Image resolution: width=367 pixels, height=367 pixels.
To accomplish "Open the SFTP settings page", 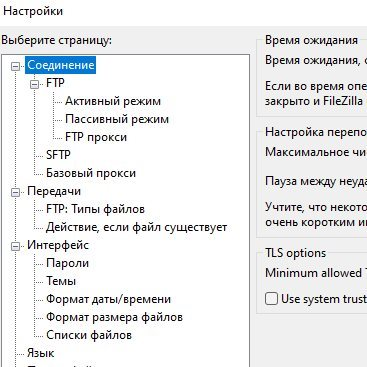I will (x=58, y=155).
